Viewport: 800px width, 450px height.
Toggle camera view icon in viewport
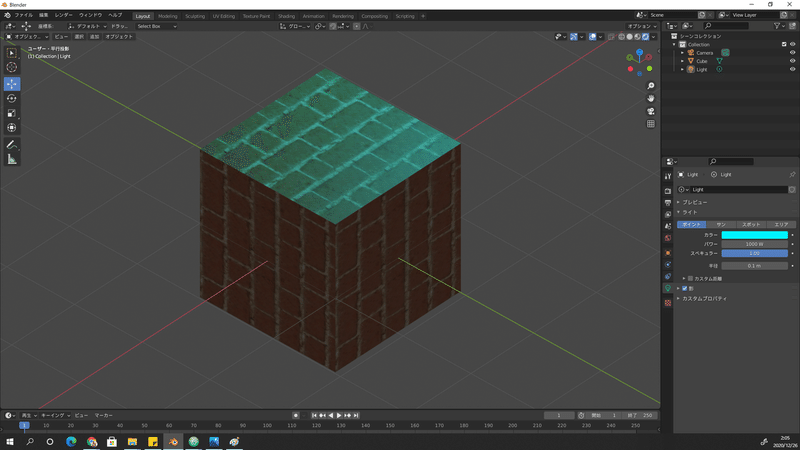651,111
